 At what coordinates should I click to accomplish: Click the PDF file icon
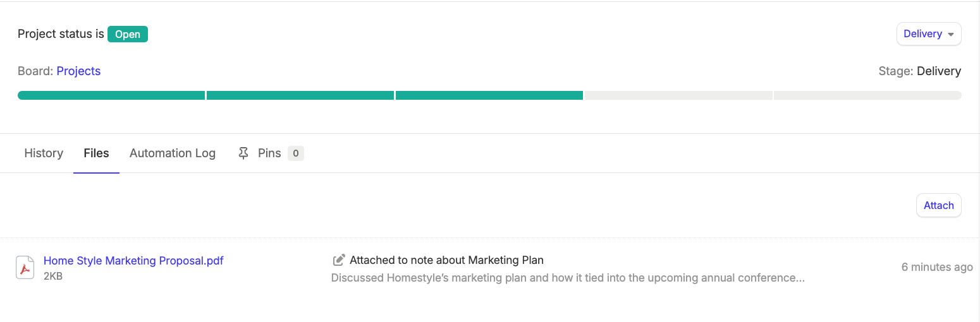click(x=25, y=268)
